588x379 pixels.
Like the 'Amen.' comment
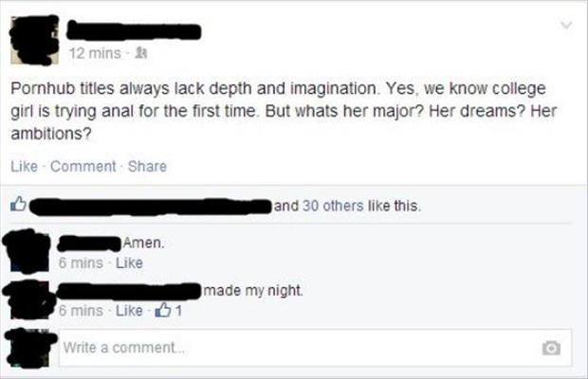(129, 262)
